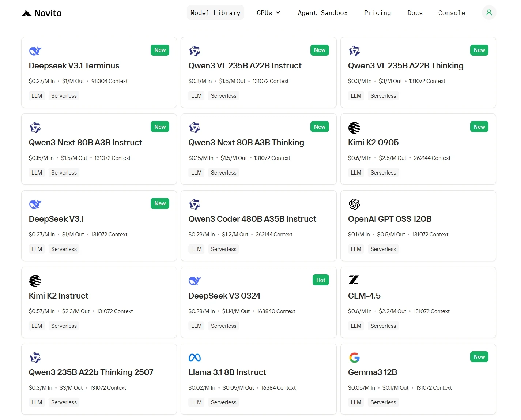Open the GLM-4.5 model title
Screen dimensions: 521x420
click(x=364, y=296)
